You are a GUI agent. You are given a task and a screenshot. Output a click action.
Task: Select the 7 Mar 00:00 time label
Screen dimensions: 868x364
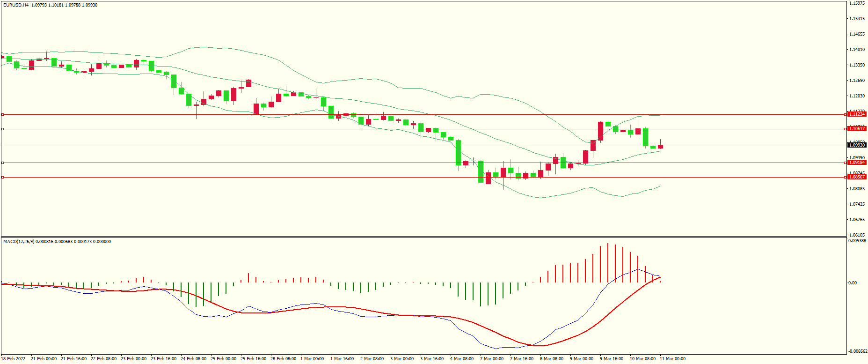[x=492, y=359]
